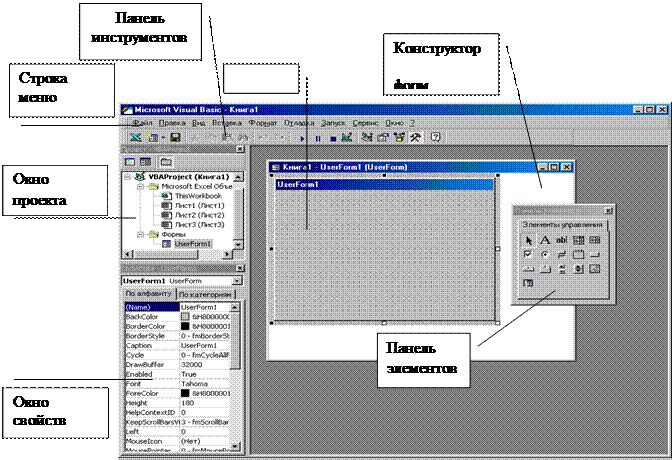Collapse the VBAProject (Книга1) tree node

point(127,177)
